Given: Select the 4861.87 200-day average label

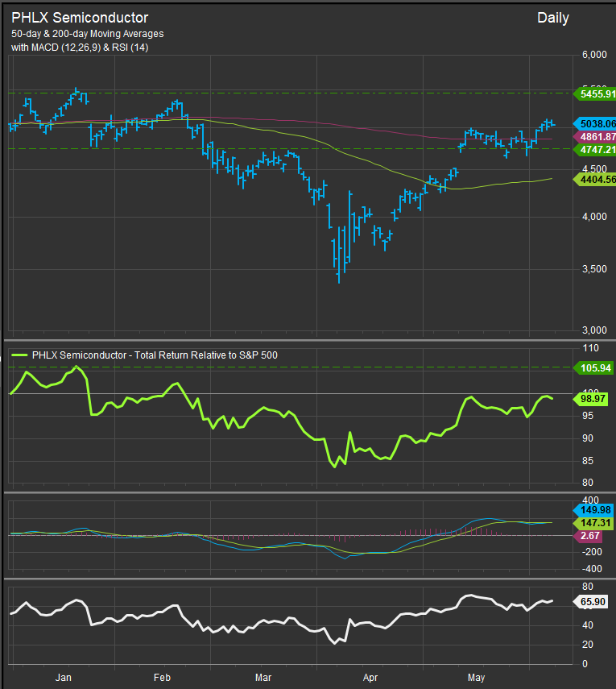Looking at the screenshot, I should pyautogui.click(x=595, y=137).
